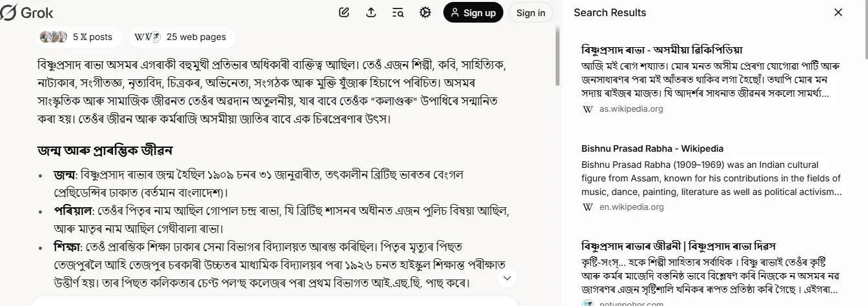Open the settings gear icon
Screen dimensions: 868x306
click(x=425, y=12)
